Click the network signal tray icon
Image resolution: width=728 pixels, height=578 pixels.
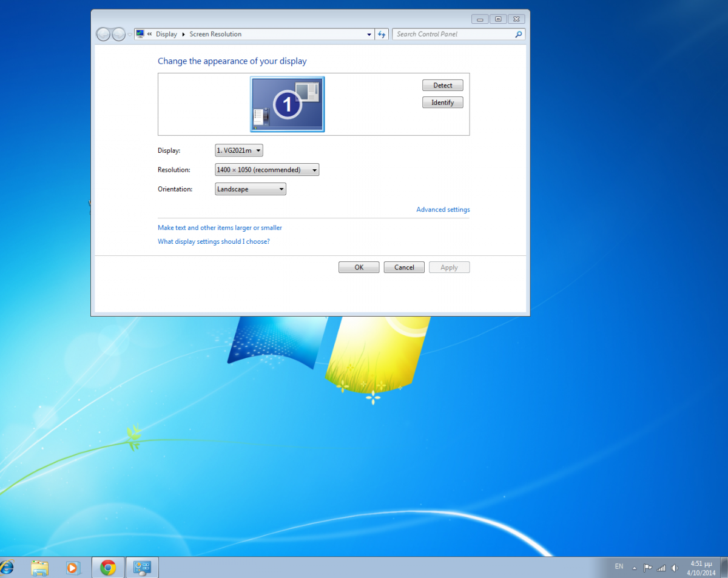(661, 568)
